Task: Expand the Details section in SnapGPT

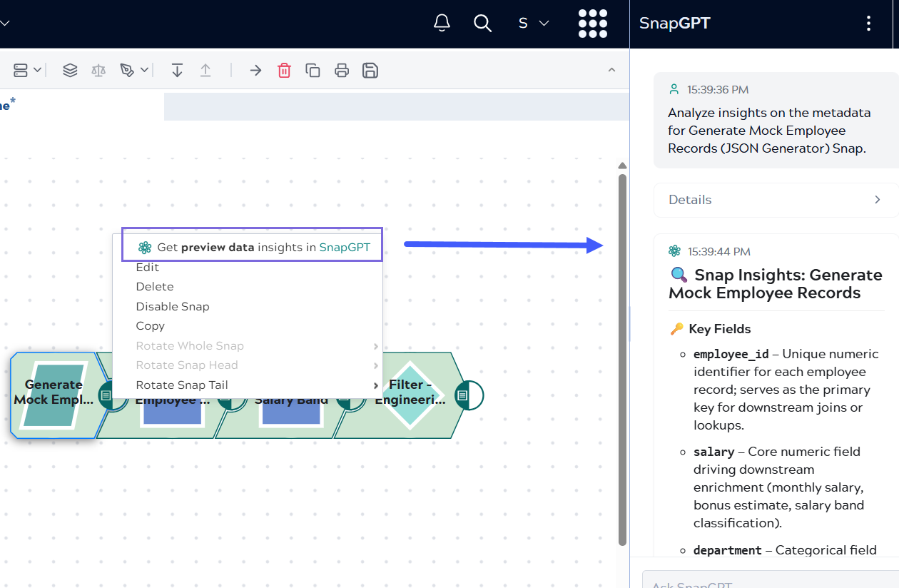Action: 775,200
